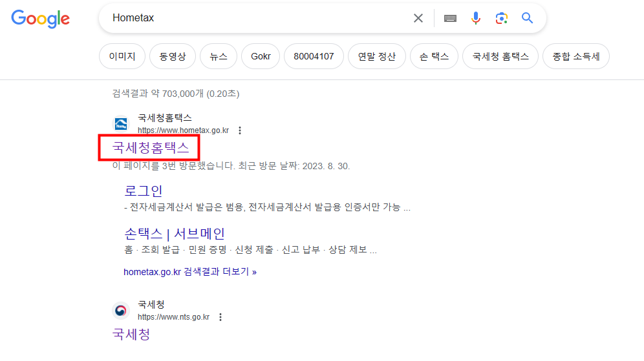This screenshot has width=644, height=361.
Task: Open the 국세청 result title link
Action: 131,335
